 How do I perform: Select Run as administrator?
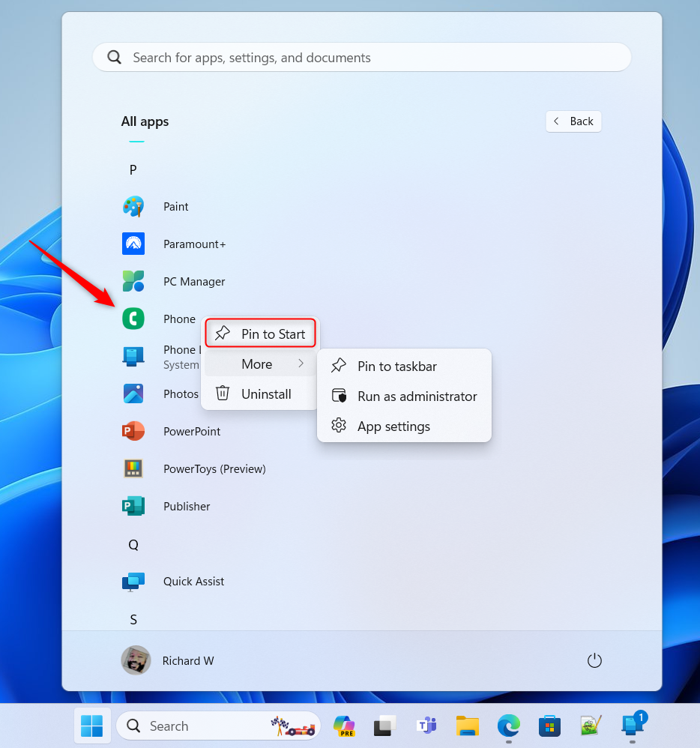[x=404, y=396]
